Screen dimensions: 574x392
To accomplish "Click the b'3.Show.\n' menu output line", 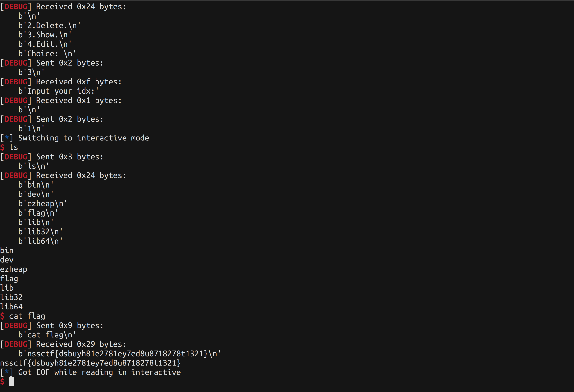I will coord(45,35).
